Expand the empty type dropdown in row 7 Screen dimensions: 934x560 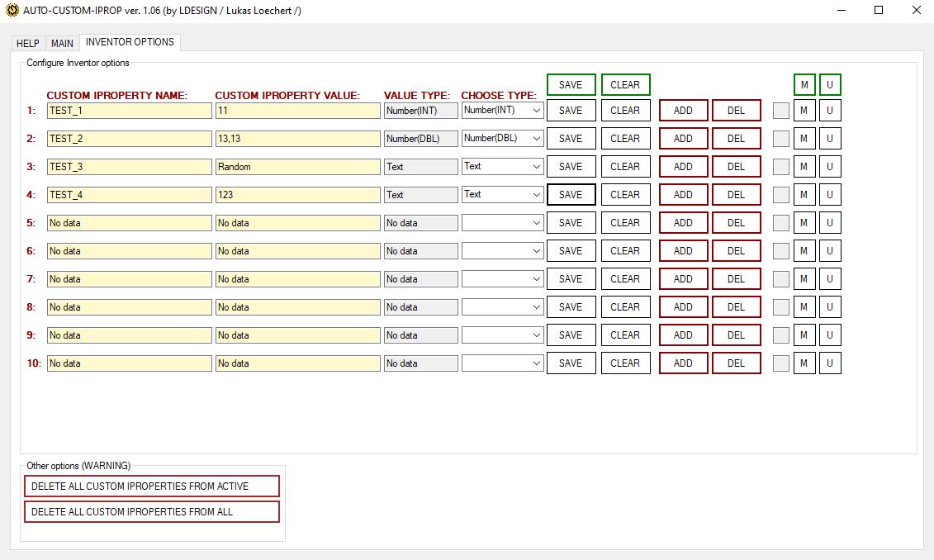pos(502,279)
